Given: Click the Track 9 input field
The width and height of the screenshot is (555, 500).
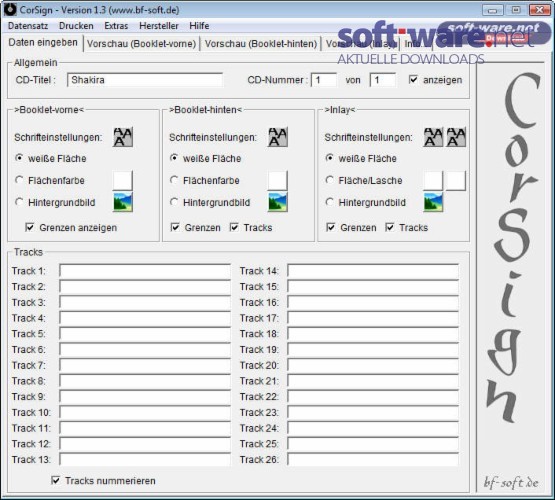Looking at the screenshot, I should click(x=145, y=397).
